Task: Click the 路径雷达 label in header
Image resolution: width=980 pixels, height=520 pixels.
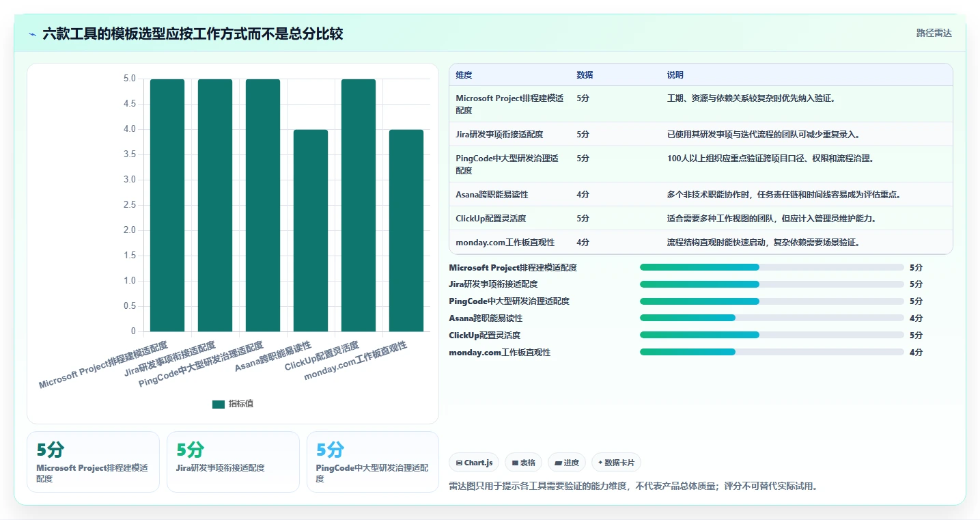Action: [x=934, y=33]
